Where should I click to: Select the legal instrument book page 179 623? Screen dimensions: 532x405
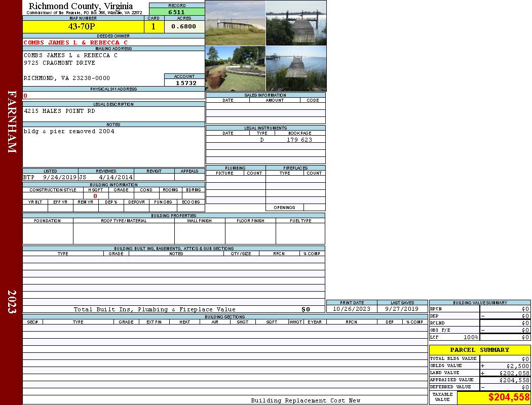tap(299, 140)
